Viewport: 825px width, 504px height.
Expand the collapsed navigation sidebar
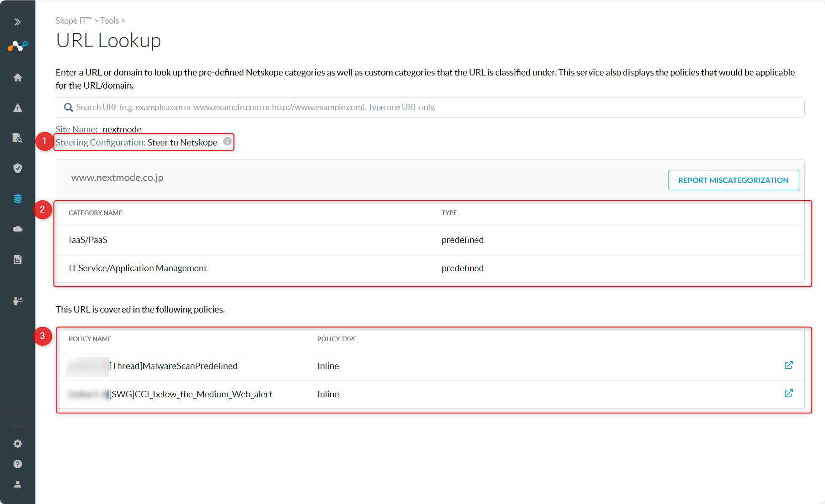[18, 21]
